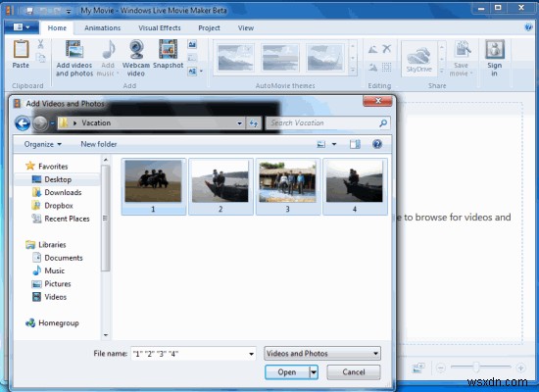This screenshot has height=392, width=539.
Task: Switch to the Animations tab
Action: [103, 27]
